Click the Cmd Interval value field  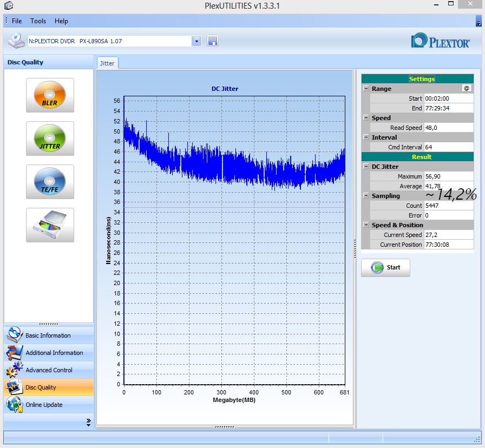449,147
